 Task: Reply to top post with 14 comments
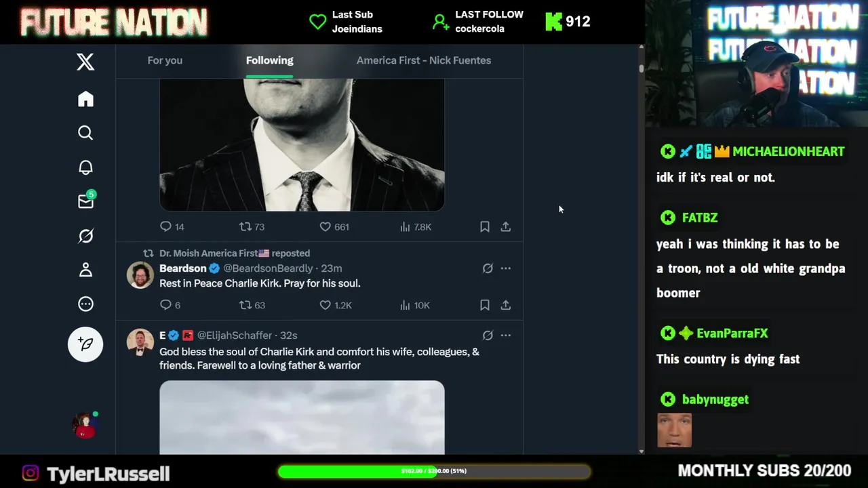pyautogui.click(x=172, y=226)
